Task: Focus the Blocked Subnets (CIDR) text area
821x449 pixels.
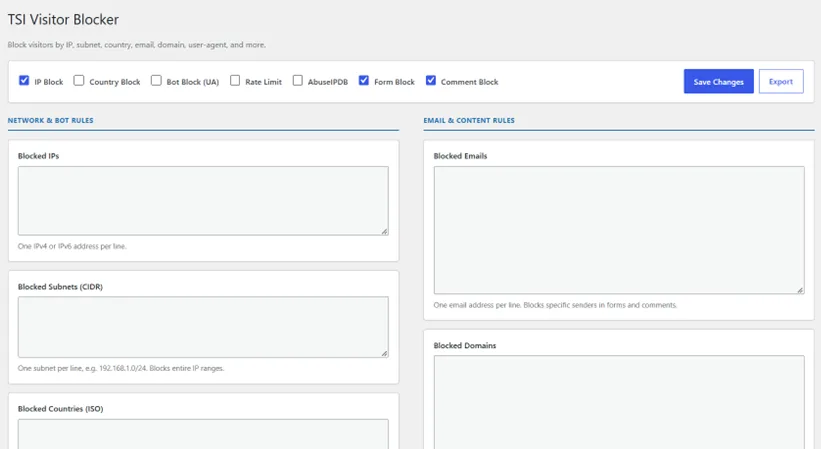Action: pyautogui.click(x=203, y=327)
